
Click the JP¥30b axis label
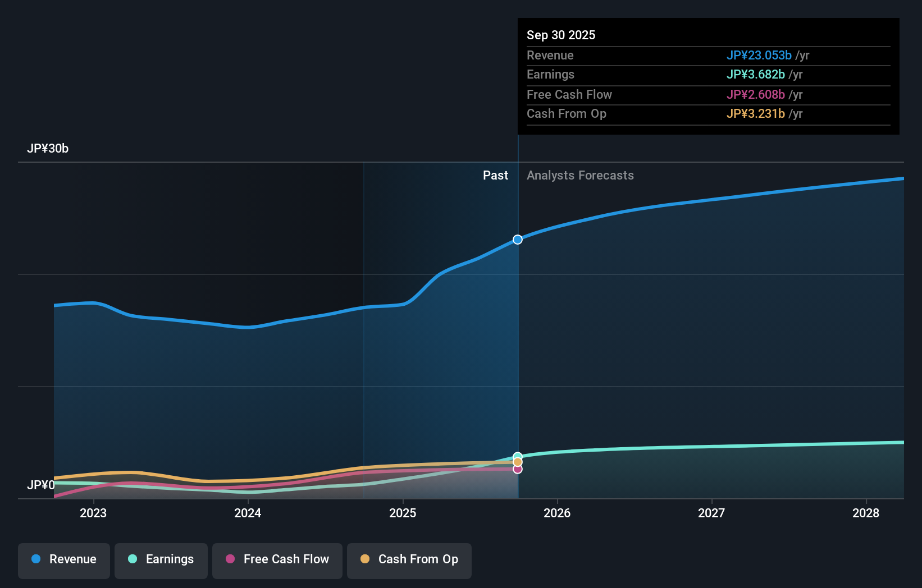[x=48, y=149]
